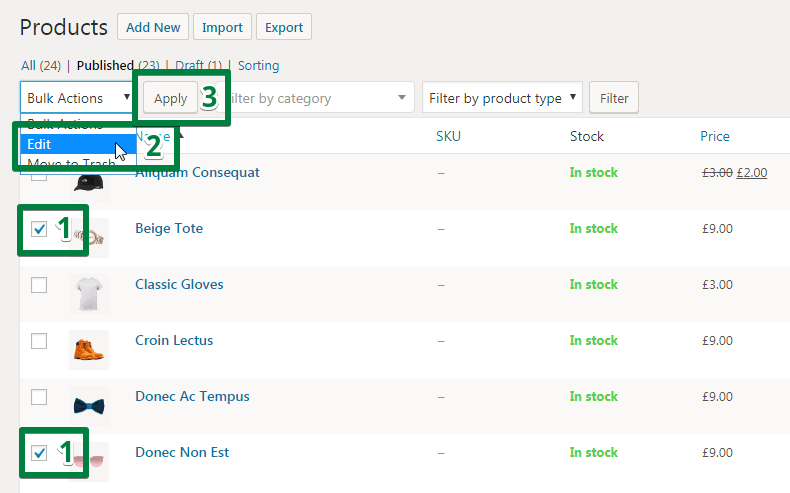Choose Edit from bulk actions list
This screenshot has width=790, height=493.
78,144
